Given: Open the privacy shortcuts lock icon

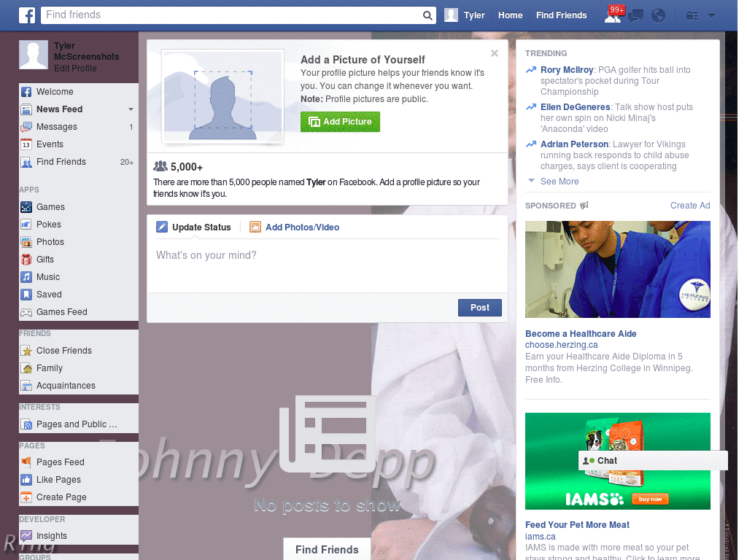Looking at the screenshot, I should coord(692,16).
